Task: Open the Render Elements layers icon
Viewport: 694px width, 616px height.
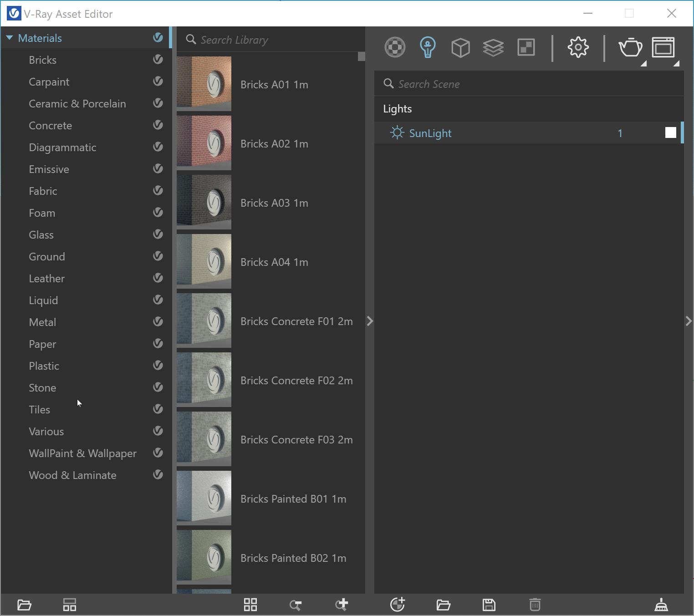Action: tap(493, 47)
